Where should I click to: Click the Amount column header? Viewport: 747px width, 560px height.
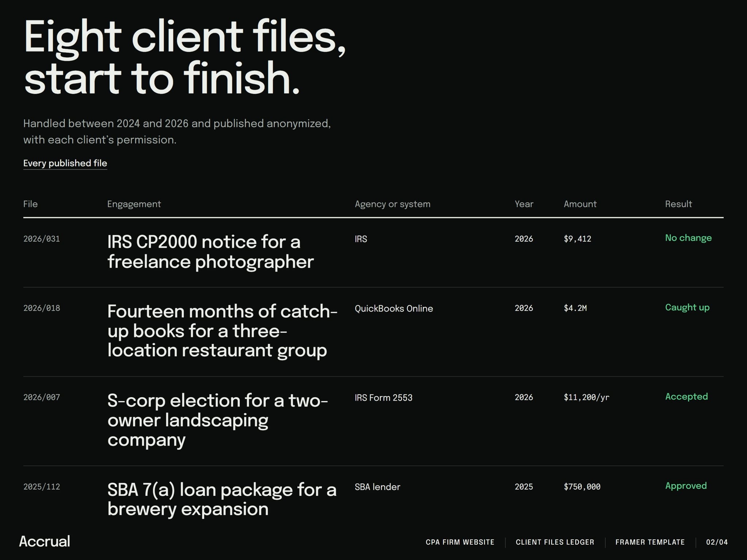click(580, 204)
